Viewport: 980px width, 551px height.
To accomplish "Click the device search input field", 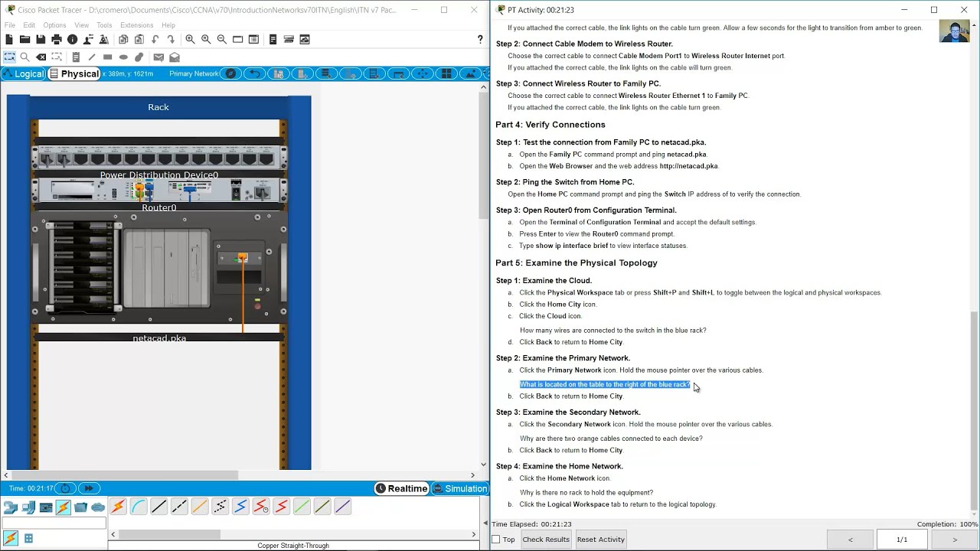I will click(54, 523).
